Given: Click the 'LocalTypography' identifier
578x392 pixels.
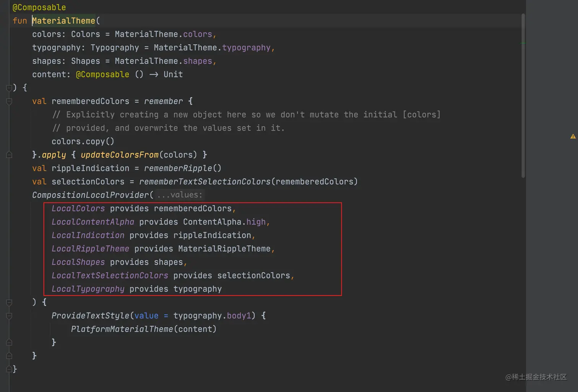Looking at the screenshot, I should 88,289.
